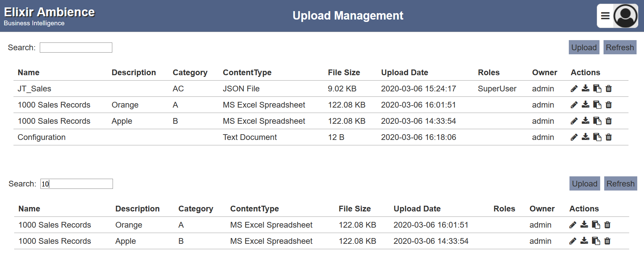Open the user profile avatar
Screen dimensions: 644x261
click(x=625, y=16)
